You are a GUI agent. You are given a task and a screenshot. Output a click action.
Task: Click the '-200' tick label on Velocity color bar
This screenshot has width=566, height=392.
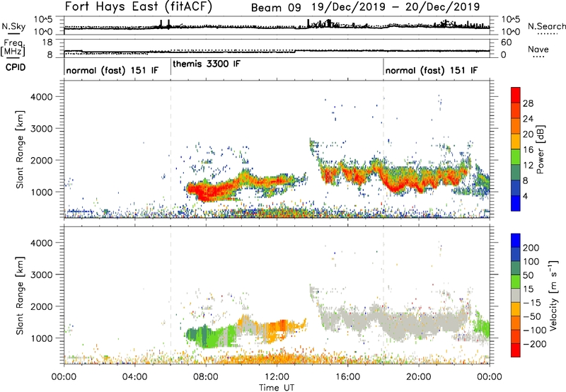tap(534, 344)
